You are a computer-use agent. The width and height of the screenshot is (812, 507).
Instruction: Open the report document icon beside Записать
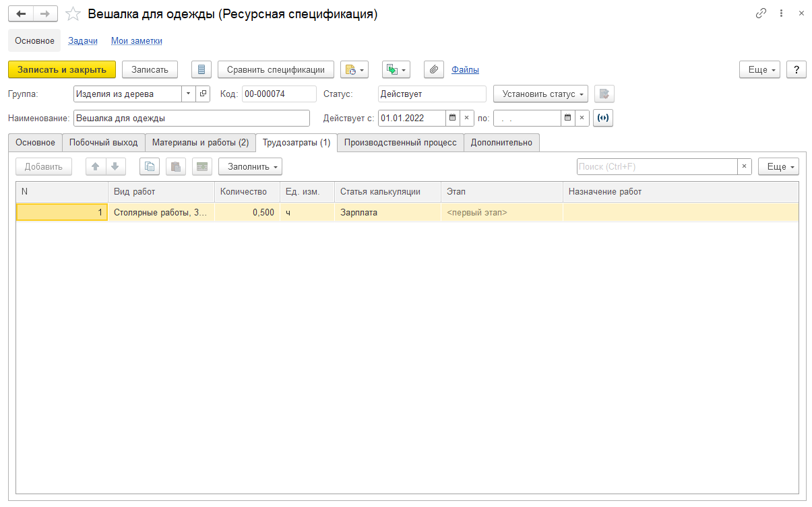(201, 69)
